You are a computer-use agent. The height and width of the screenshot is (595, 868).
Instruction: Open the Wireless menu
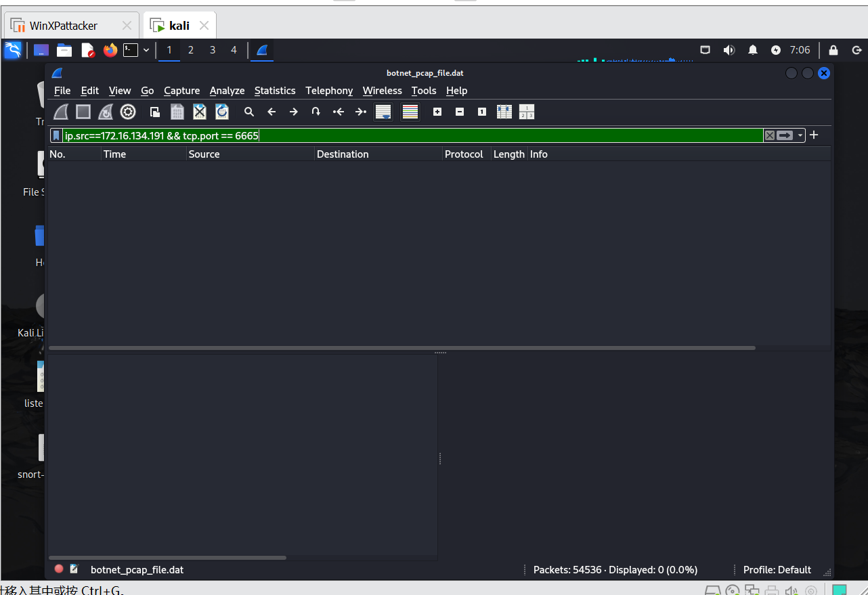tap(383, 91)
